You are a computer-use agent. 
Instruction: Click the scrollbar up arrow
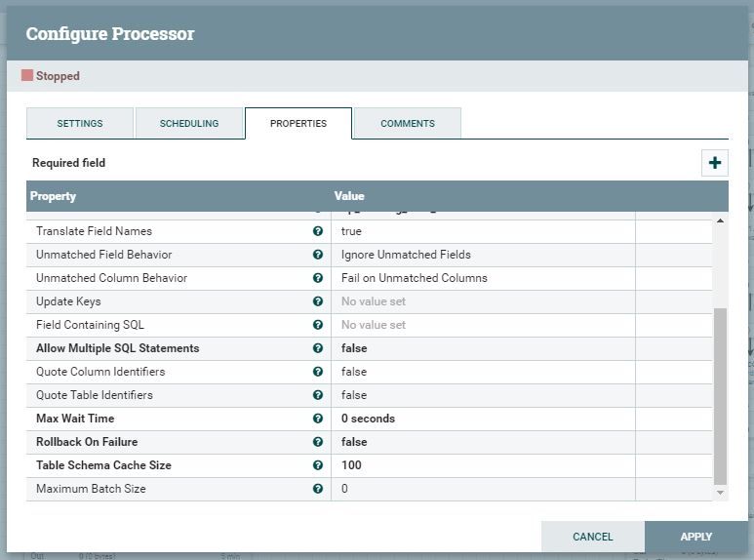click(720, 220)
